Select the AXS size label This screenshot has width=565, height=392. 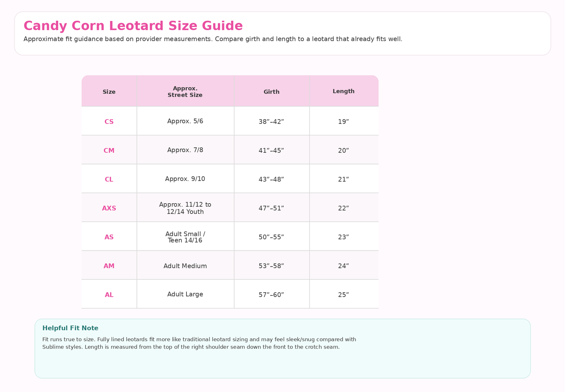pyautogui.click(x=109, y=208)
